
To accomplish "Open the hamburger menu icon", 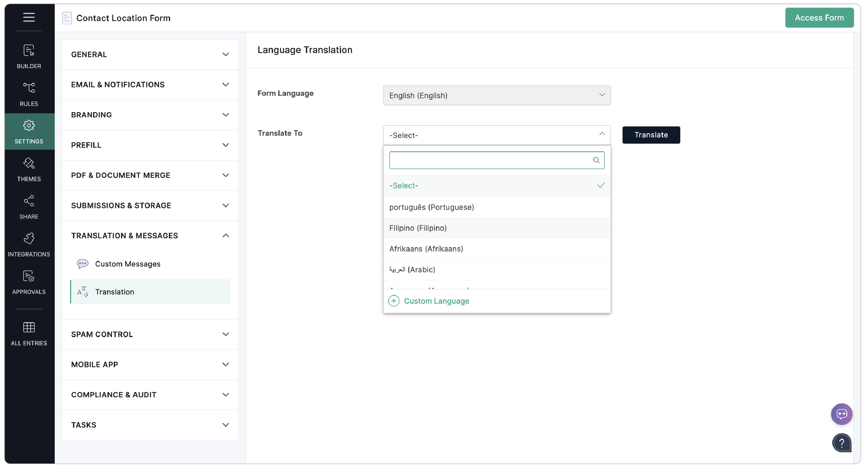I will coord(29,17).
